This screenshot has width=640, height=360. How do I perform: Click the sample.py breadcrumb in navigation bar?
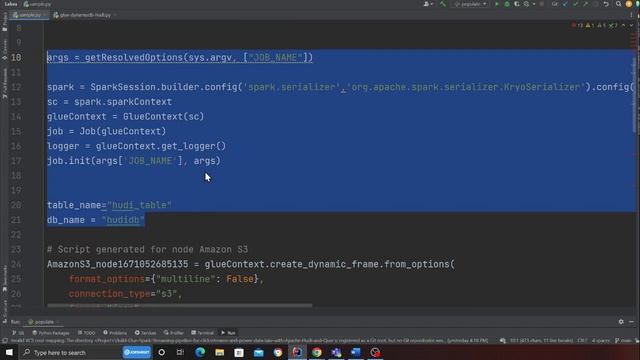click(37, 4)
